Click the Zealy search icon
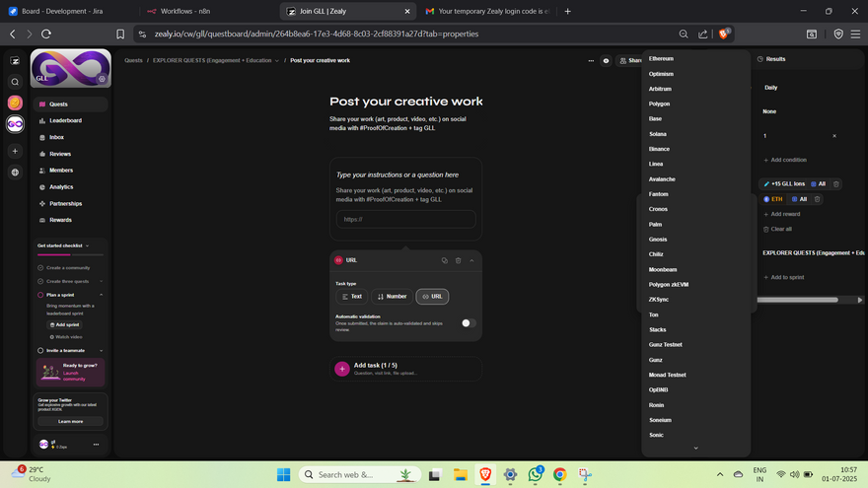The width and height of the screenshot is (868, 488). [x=15, y=82]
